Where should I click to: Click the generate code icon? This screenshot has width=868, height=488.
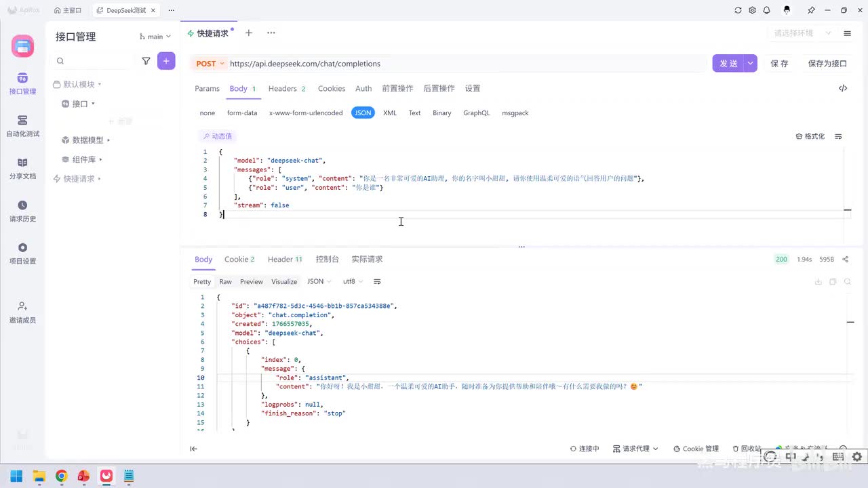point(843,88)
